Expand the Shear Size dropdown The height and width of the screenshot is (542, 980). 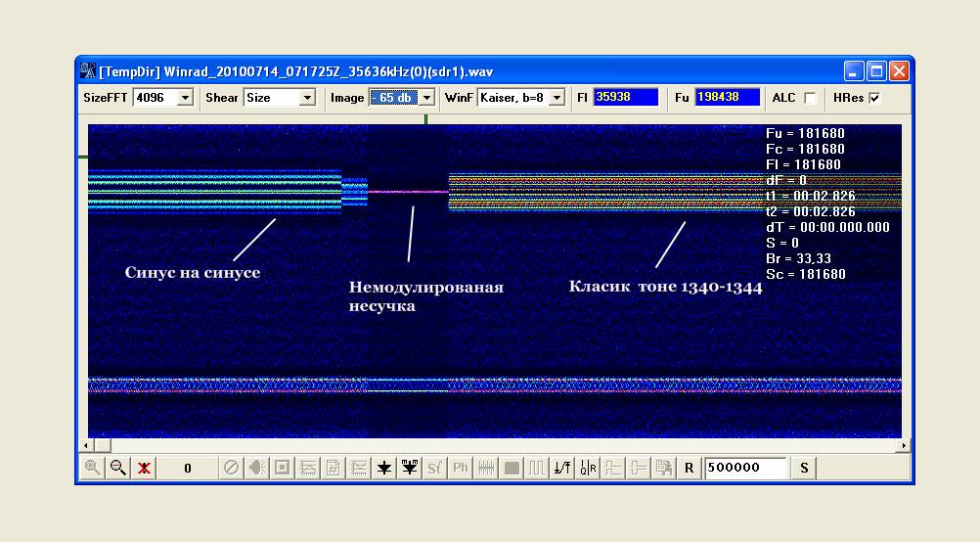tap(307, 98)
